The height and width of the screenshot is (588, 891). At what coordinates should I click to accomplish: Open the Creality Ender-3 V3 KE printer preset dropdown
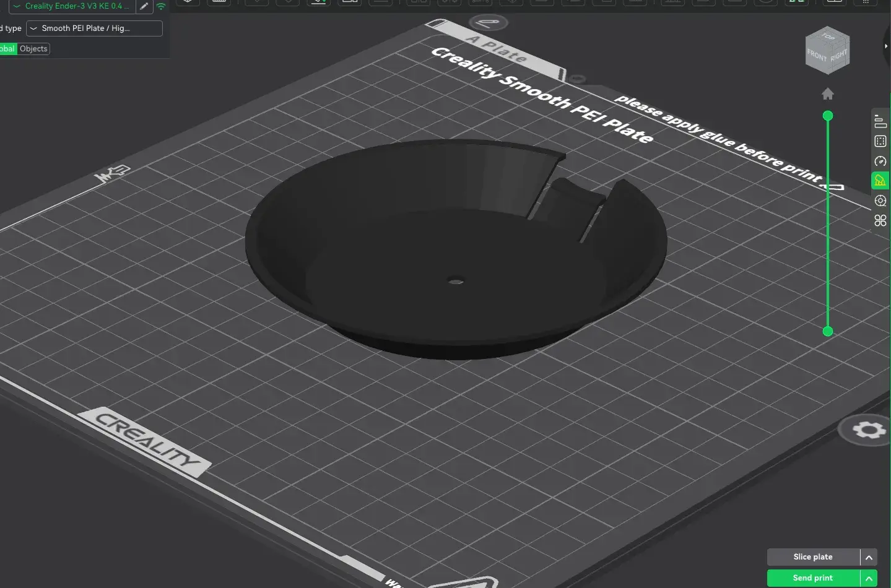click(72, 6)
